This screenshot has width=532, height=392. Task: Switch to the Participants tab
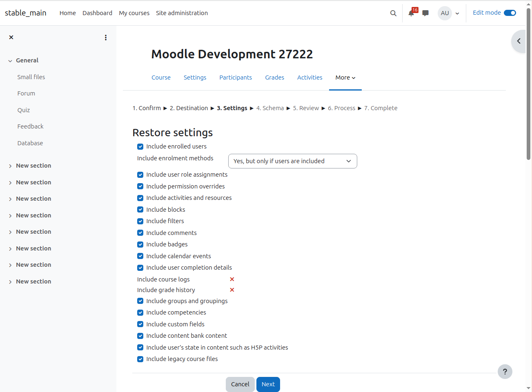coord(236,78)
